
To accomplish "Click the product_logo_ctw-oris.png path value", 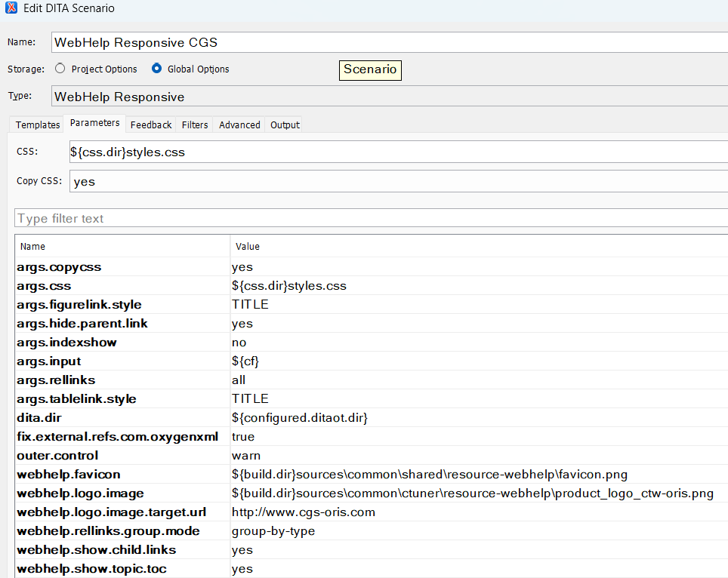I will pyautogui.click(x=473, y=493).
